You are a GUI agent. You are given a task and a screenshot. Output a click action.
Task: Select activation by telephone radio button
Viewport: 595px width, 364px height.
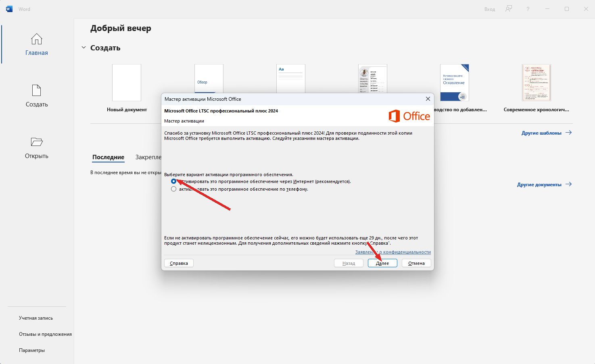pos(173,189)
